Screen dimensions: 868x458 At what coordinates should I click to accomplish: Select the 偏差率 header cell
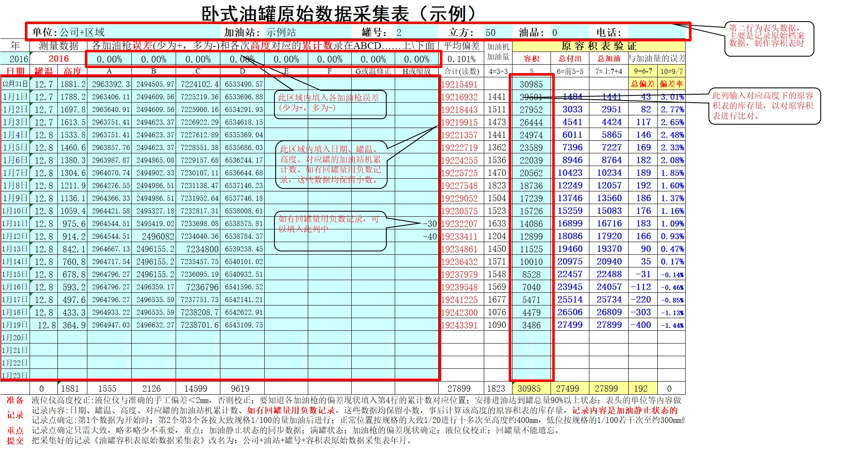[671, 84]
